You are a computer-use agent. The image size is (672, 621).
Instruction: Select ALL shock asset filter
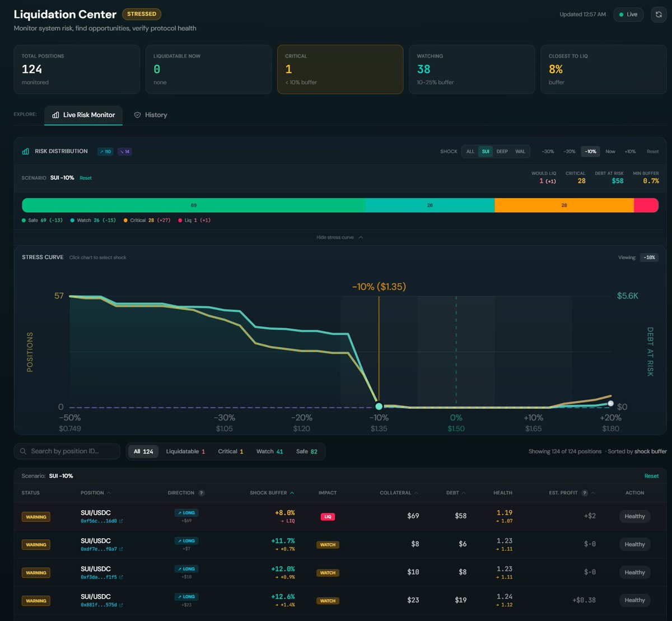coord(470,151)
